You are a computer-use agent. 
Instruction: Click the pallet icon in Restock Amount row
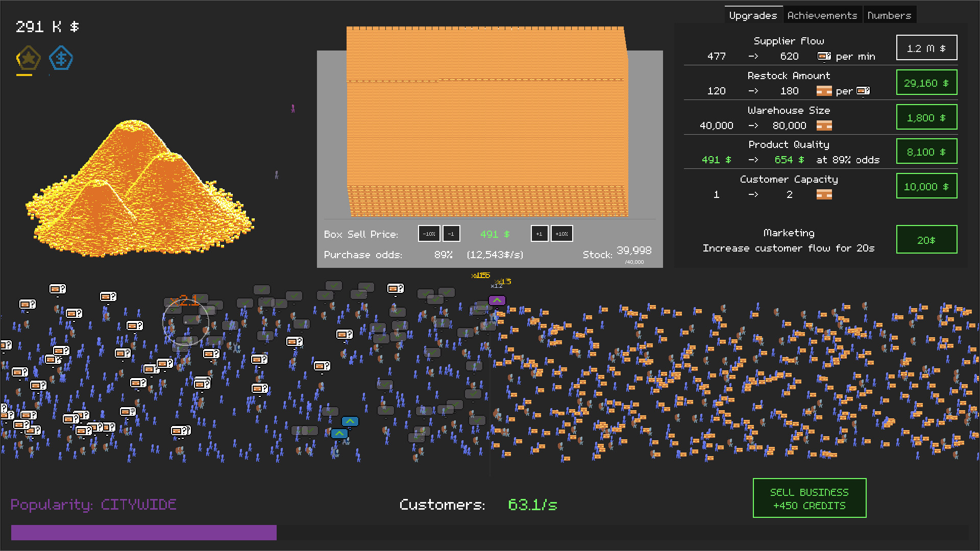tap(824, 91)
